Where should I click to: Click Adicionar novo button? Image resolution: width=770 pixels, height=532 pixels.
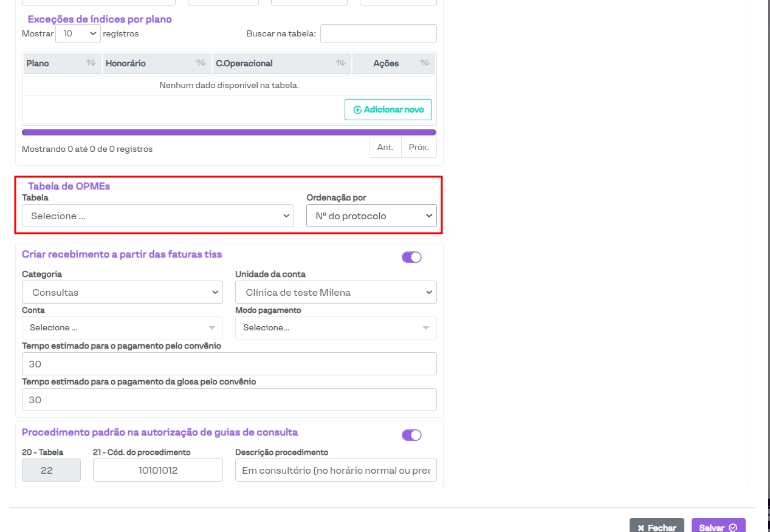click(388, 110)
